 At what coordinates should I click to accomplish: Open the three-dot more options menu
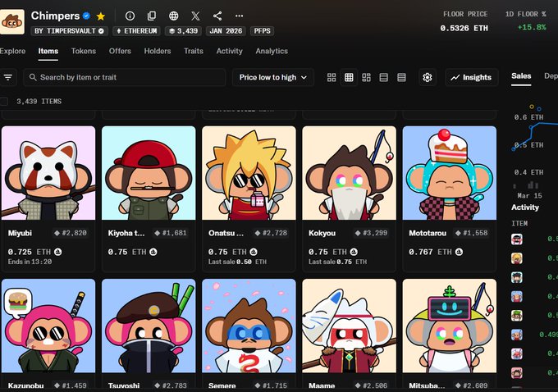click(239, 16)
